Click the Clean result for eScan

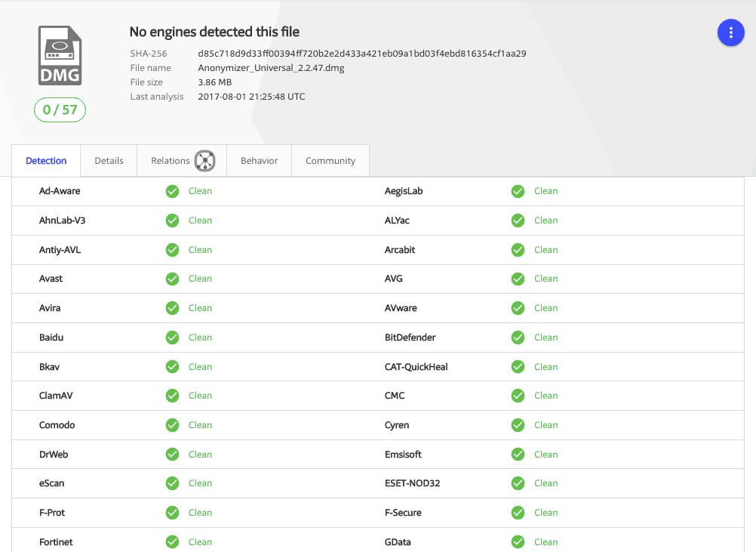200,483
